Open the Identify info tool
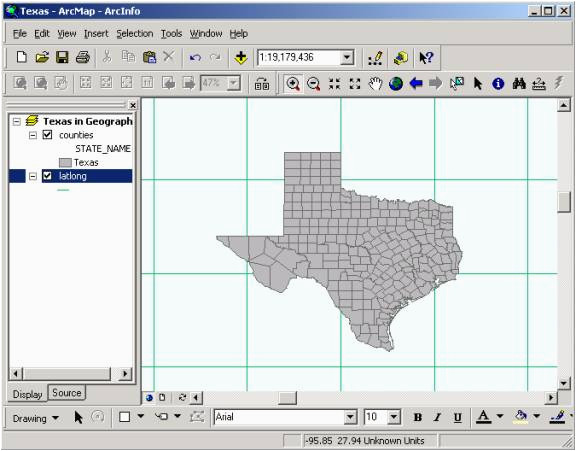Image resolution: width=576 pixels, height=451 pixels. [x=498, y=84]
